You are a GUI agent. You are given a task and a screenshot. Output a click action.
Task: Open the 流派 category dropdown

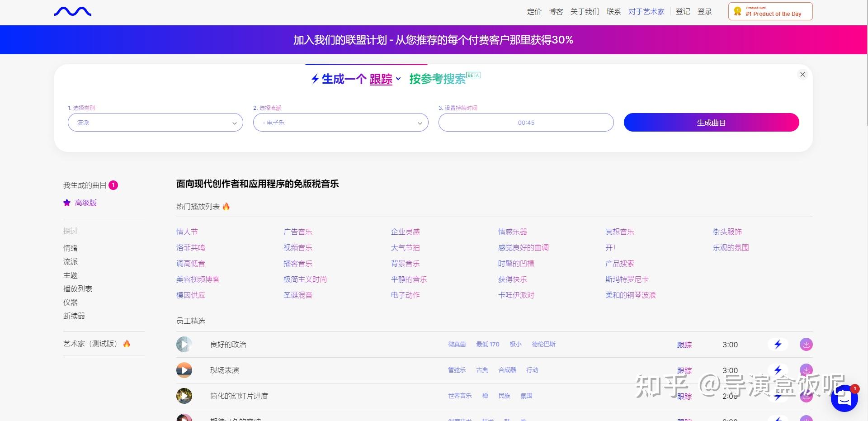[x=156, y=122]
